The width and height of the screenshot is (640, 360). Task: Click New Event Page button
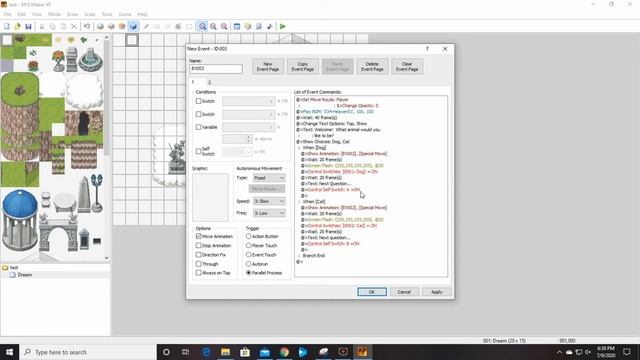(x=268, y=67)
